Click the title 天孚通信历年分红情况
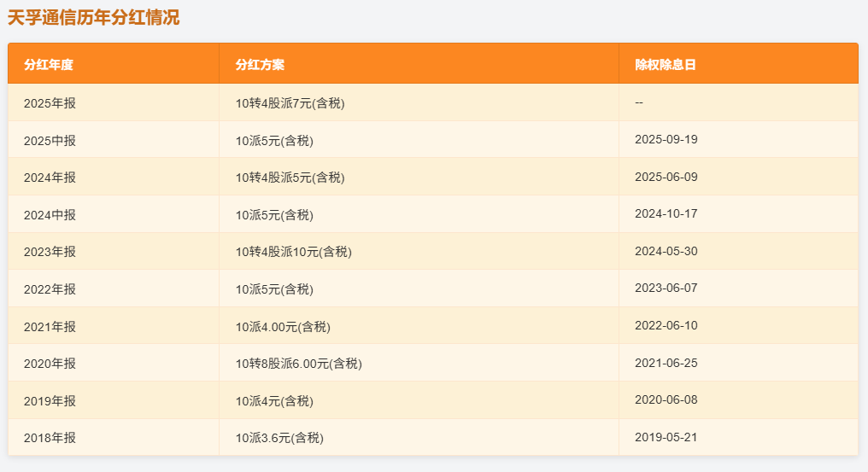The image size is (868, 472). [94, 18]
